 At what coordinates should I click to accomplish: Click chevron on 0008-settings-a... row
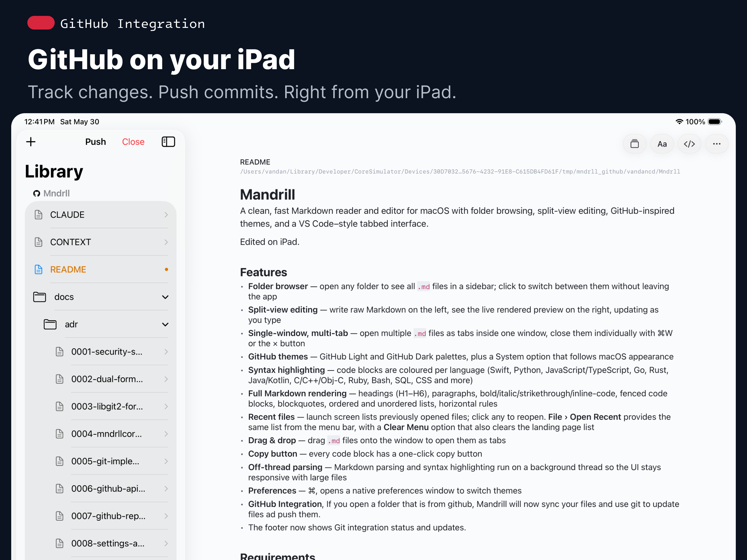(x=166, y=543)
